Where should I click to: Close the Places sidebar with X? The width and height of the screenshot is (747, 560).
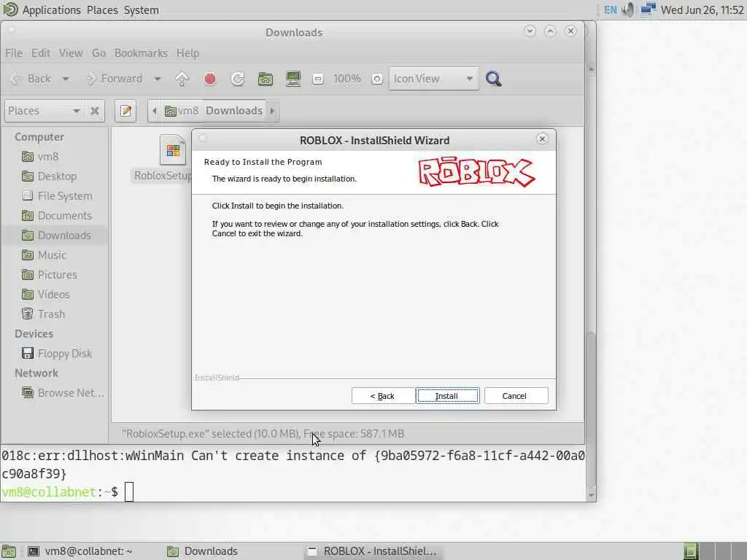coord(94,111)
